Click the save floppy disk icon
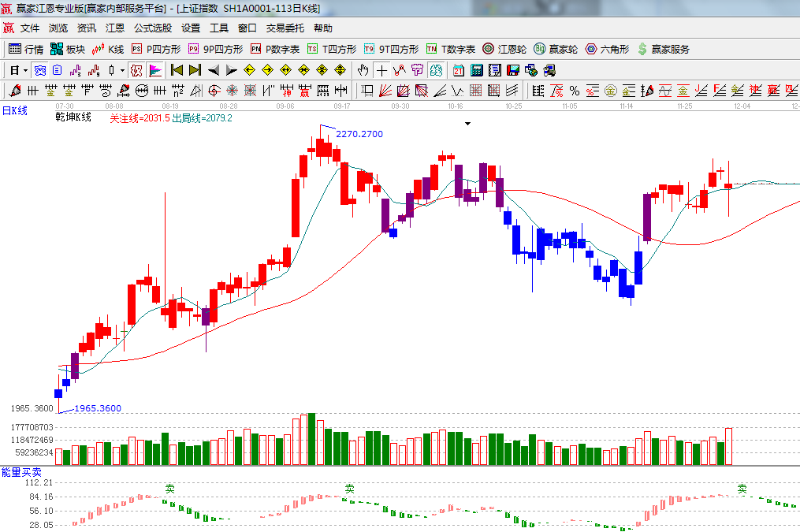This screenshot has height=532, width=800. pos(512,70)
